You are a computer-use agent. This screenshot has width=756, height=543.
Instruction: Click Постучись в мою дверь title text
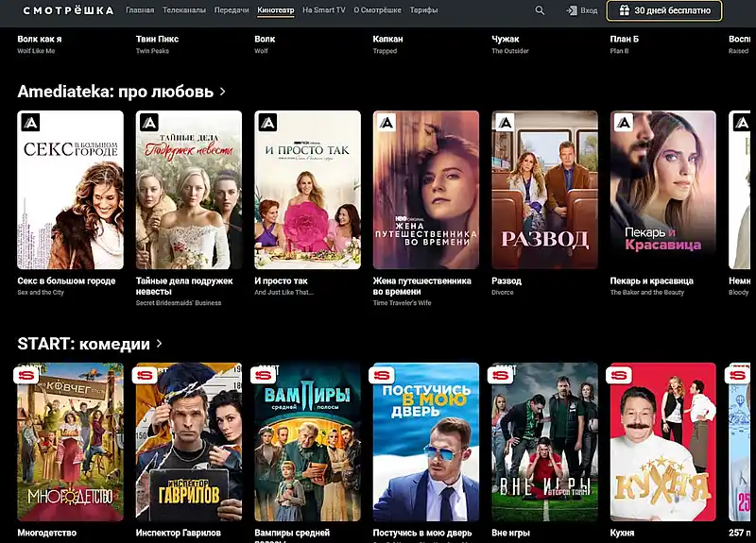click(422, 533)
